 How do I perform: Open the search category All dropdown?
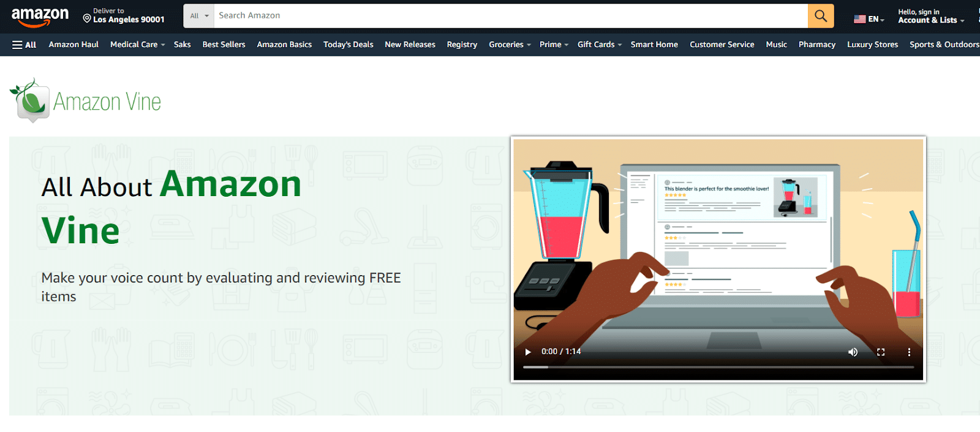pos(199,16)
